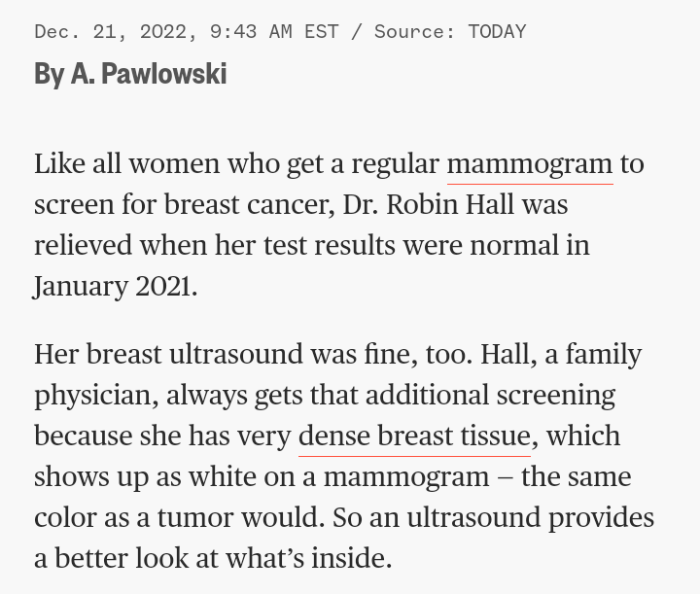The image size is (700, 594).
Task: Click the Dec. 21, 2022 publish date
Action: (x=112, y=31)
